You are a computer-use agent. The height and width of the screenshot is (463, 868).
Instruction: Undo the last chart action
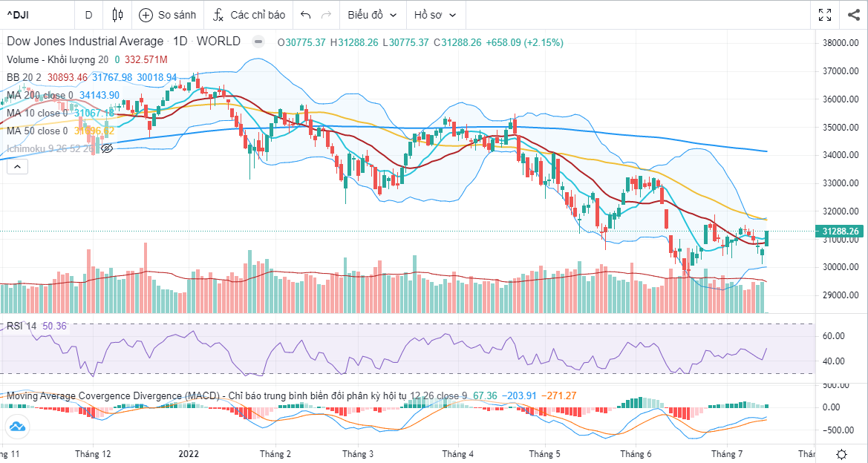306,15
